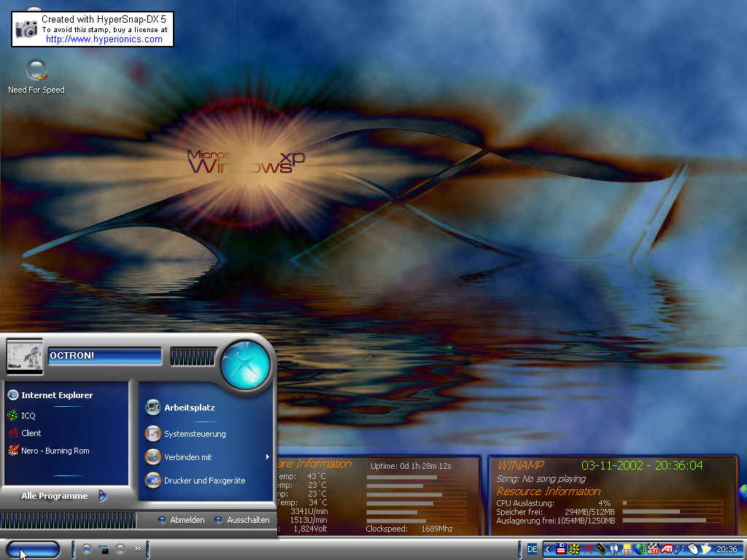Click the Clockspeed 1689Mhz value
747x560 pixels.
click(x=436, y=529)
